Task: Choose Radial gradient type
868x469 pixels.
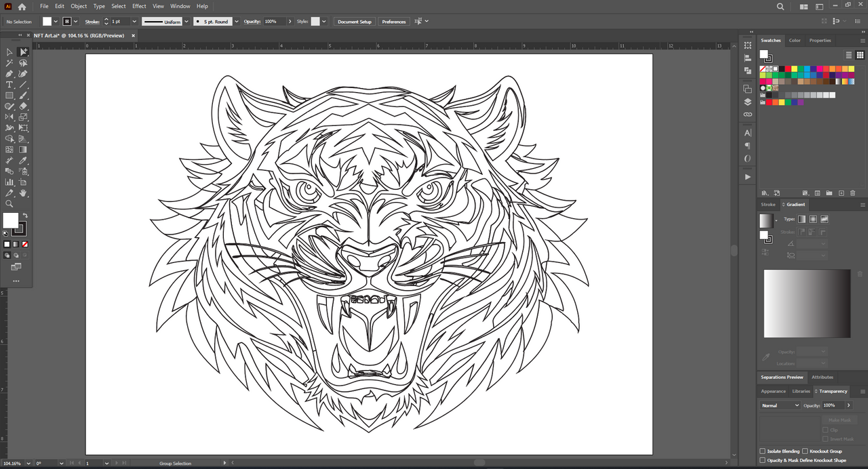Action: click(x=813, y=219)
